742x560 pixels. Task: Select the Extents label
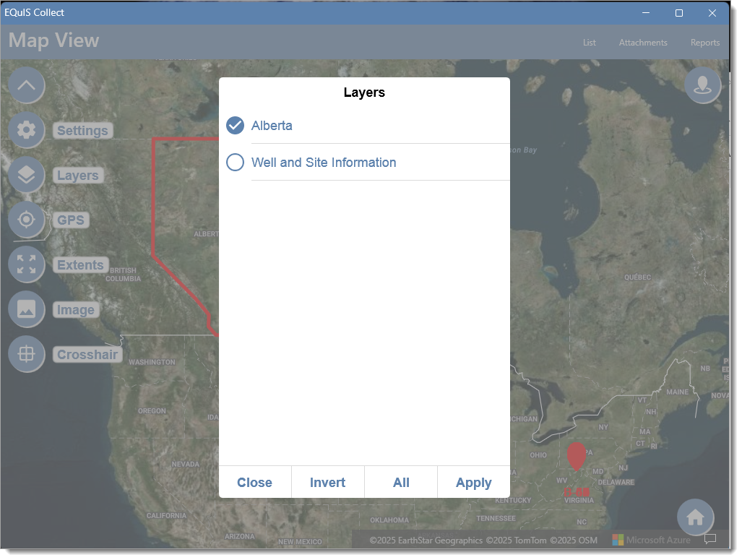pos(80,264)
